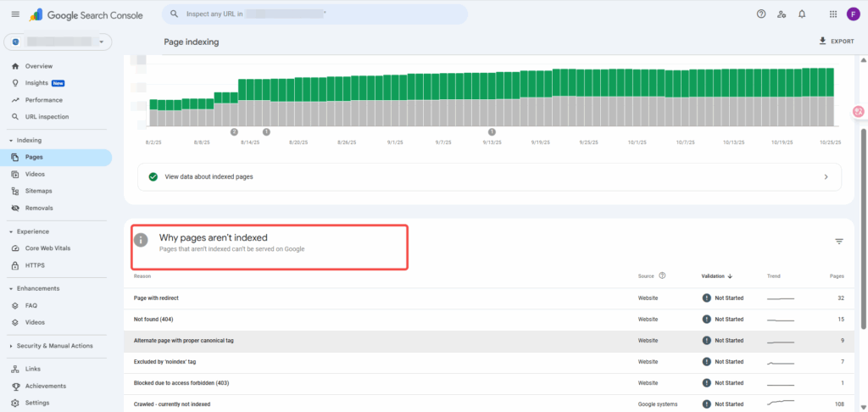Screen dimensions: 868x412
Task: Open the Google apps grid
Action: [x=832, y=14]
